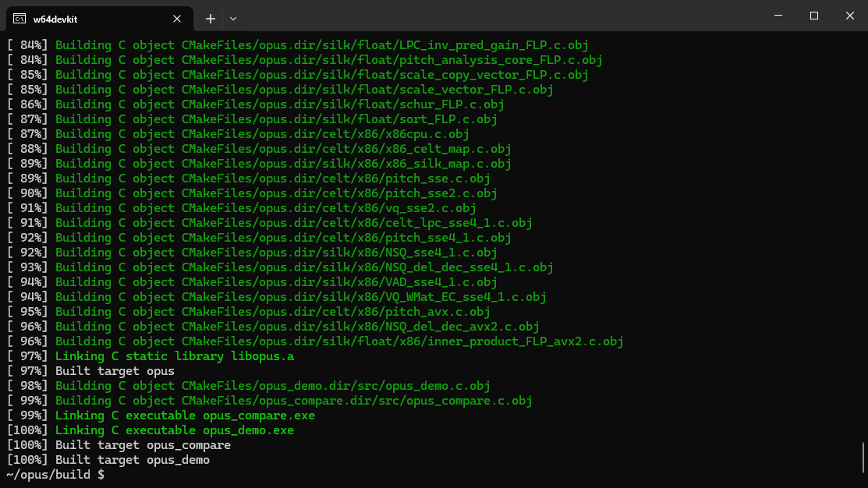The height and width of the screenshot is (488, 868).
Task: Click 'Linking C executable opus_compare.exe' line
Action: coord(161,416)
